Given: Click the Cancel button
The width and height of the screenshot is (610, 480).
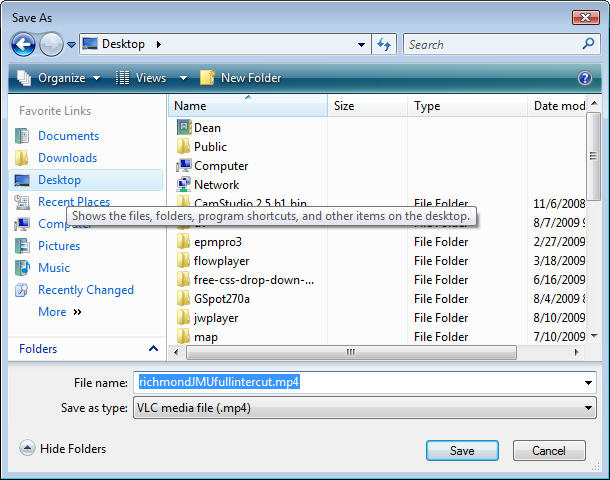Looking at the screenshot, I should 549,451.
